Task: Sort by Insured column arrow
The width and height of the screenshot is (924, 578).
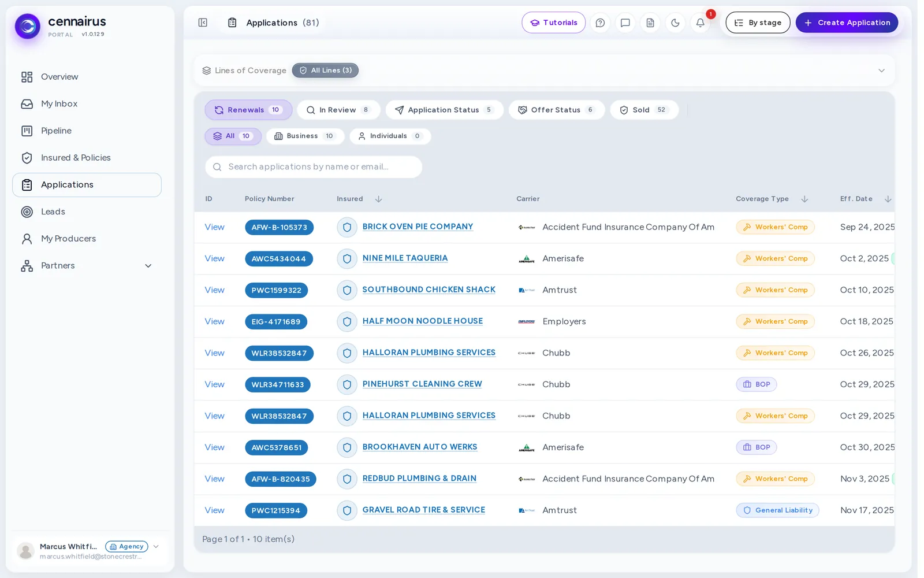Action: tap(378, 199)
